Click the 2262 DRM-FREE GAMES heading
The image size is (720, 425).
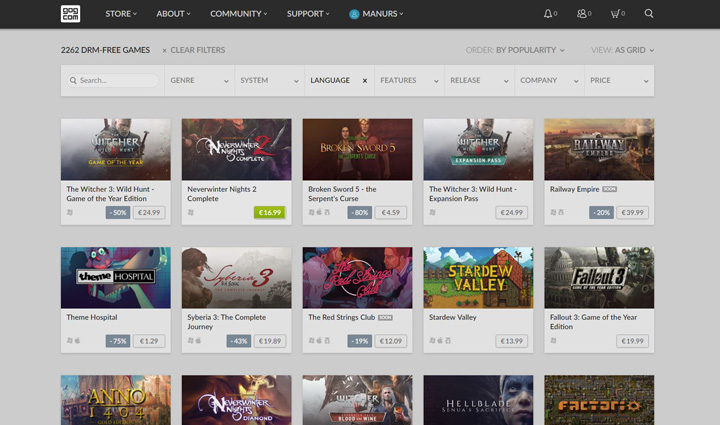pyautogui.click(x=105, y=50)
